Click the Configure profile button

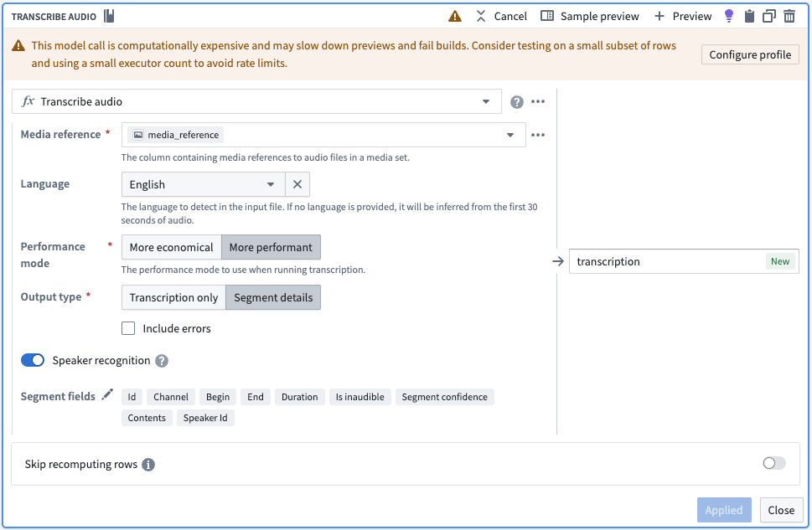coord(750,54)
